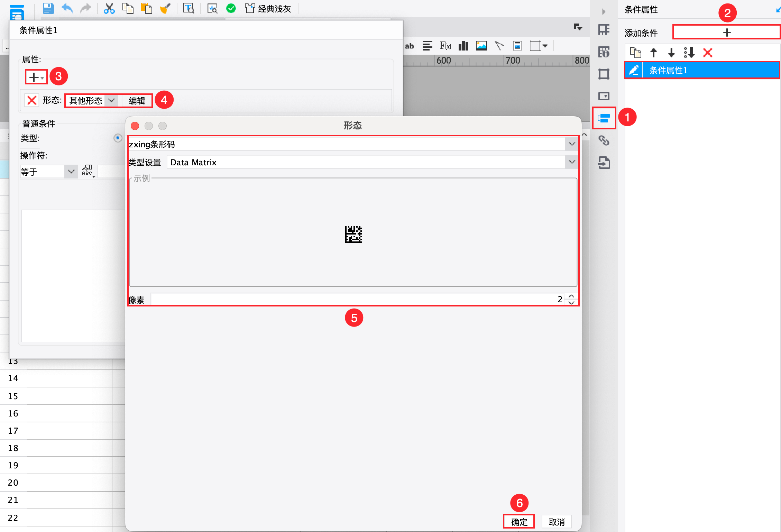
Task: Select row header 14 in the spreadsheet
Action: pos(13,378)
